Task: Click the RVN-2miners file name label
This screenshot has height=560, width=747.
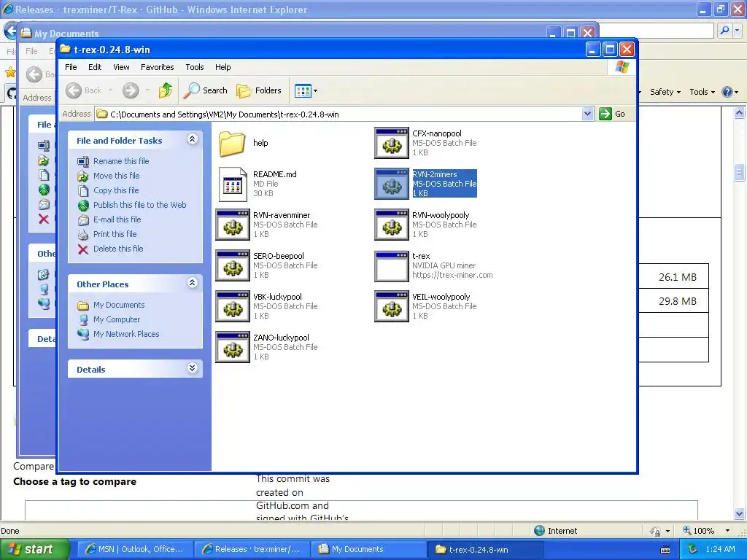Action: (x=435, y=174)
